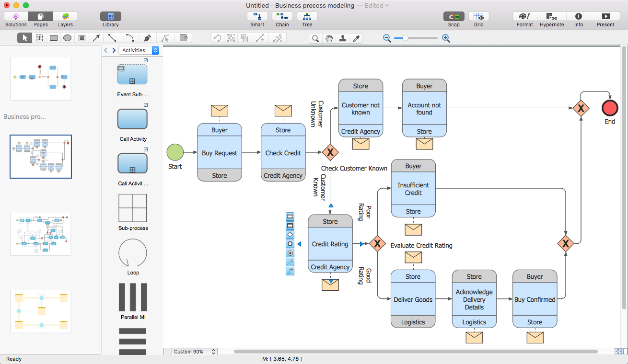Toggle the Solutions panel
Screen dimensions: 628x364
point(16,16)
